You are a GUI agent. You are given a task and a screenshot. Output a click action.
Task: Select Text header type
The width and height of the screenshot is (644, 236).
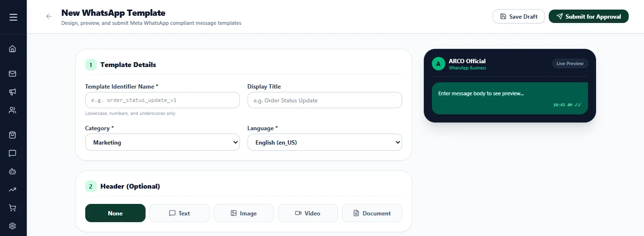[x=180, y=213]
